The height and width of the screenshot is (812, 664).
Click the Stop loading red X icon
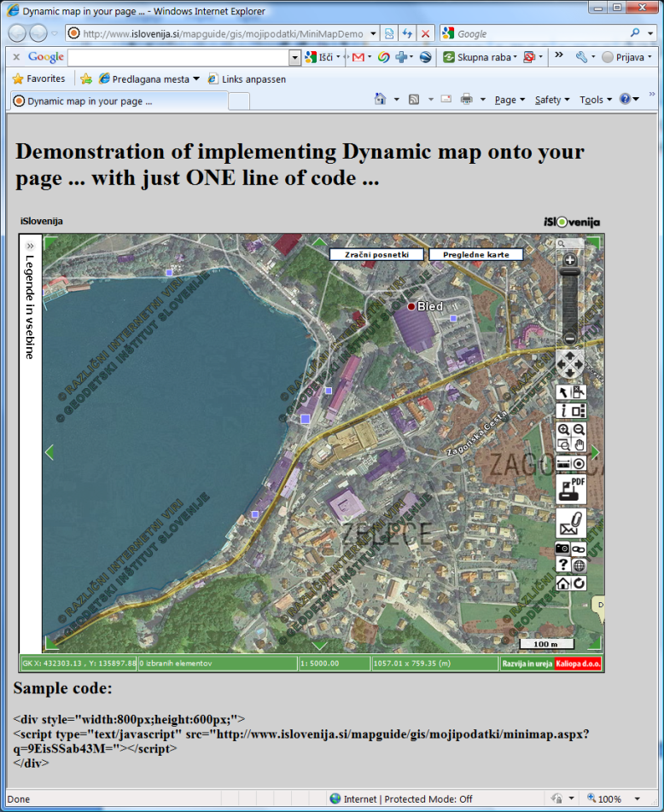coord(426,33)
